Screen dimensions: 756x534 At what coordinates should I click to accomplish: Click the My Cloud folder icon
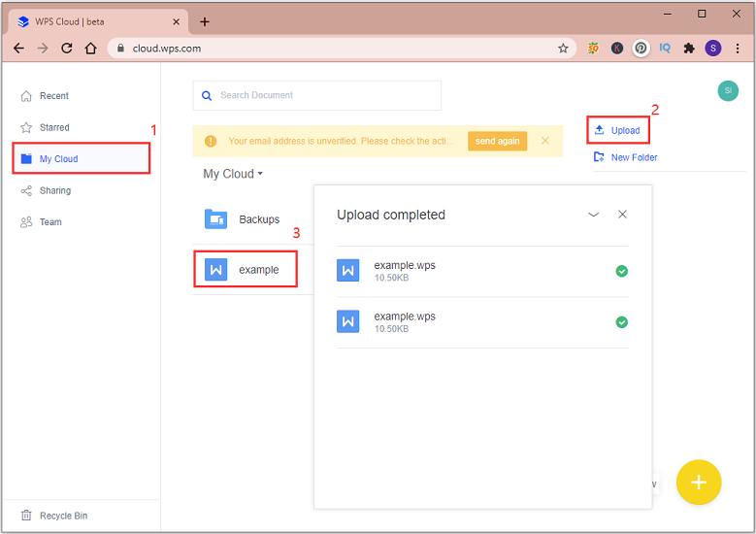click(x=26, y=158)
